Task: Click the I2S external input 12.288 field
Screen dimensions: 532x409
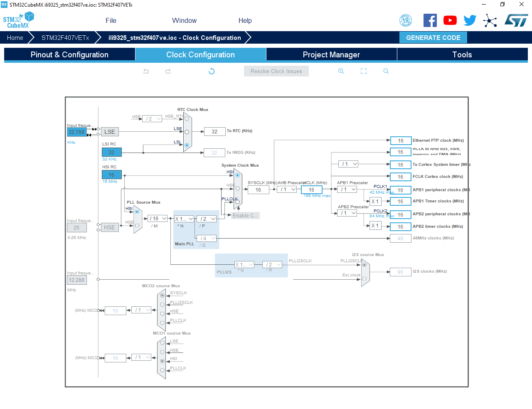Action: [77, 280]
